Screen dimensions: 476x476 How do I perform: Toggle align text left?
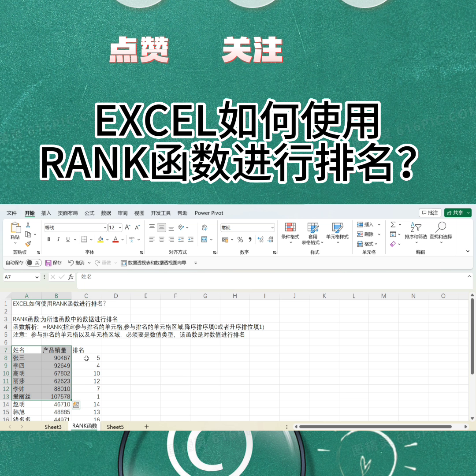tap(152, 239)
